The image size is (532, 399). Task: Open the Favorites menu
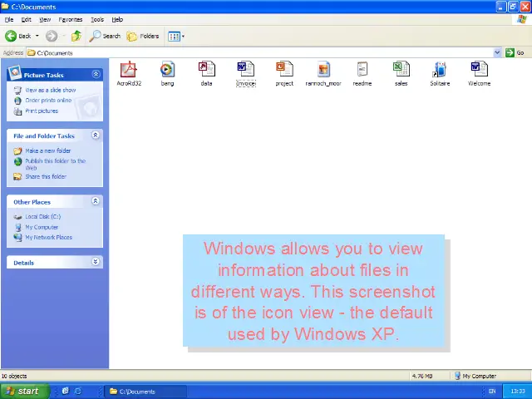click(x=71, y=19)
